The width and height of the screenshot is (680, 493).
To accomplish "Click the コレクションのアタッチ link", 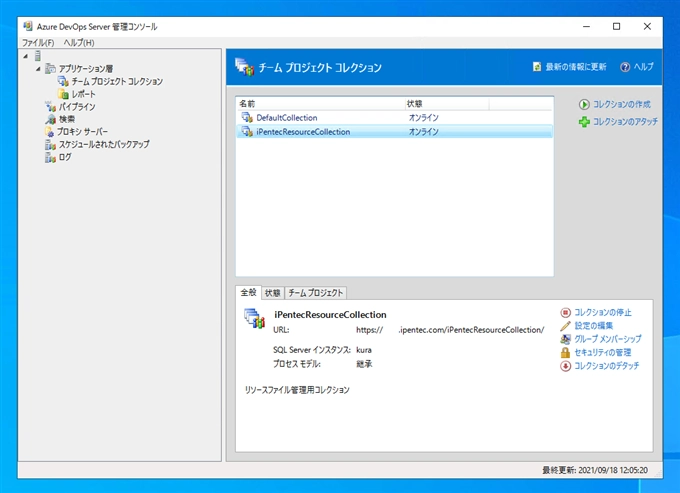I will tap(625, 121).
